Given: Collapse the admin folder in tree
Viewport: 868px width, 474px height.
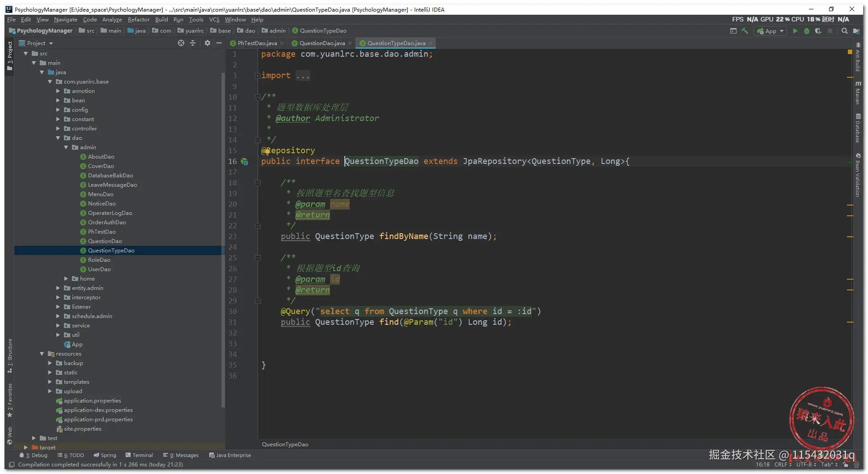Looking at the screenshot, I should (x=66, y=147).
